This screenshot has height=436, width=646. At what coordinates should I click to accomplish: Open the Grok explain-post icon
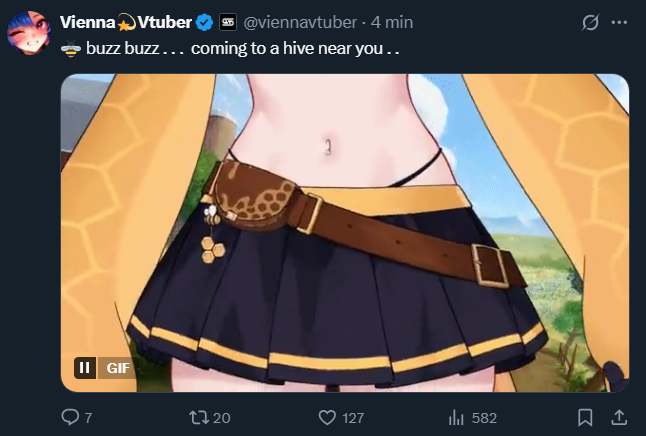point(590,22)
